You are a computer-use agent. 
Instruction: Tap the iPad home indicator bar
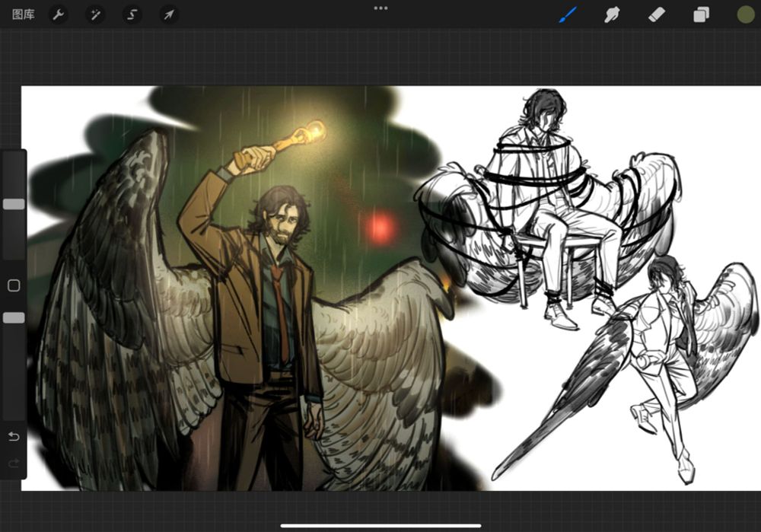[380, 525]
